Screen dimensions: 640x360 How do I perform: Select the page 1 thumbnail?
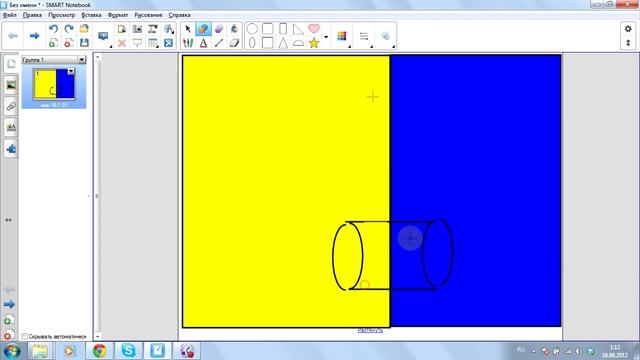54,84
